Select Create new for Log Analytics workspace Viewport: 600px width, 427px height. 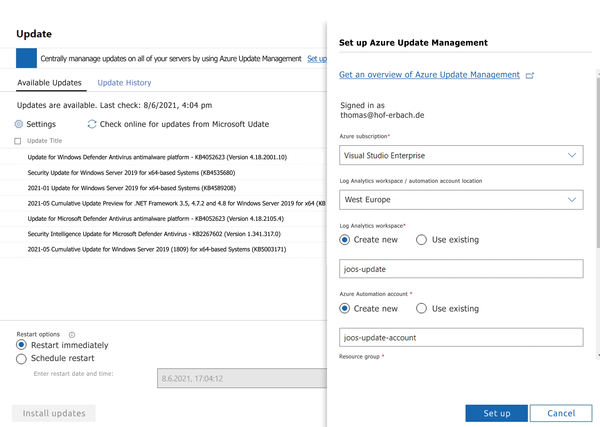(x=344, y=240)
